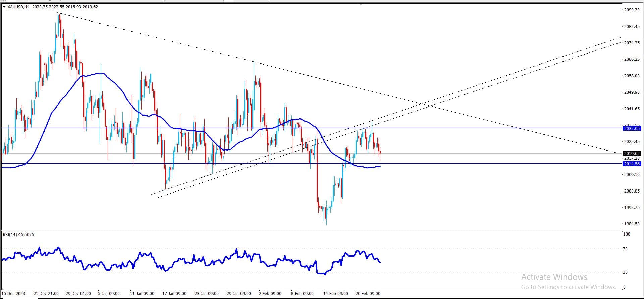Select the 2032.05 resistance price label
Image resolution: width=644 pixels, height=299 pixels.
[x=632, y=128]
